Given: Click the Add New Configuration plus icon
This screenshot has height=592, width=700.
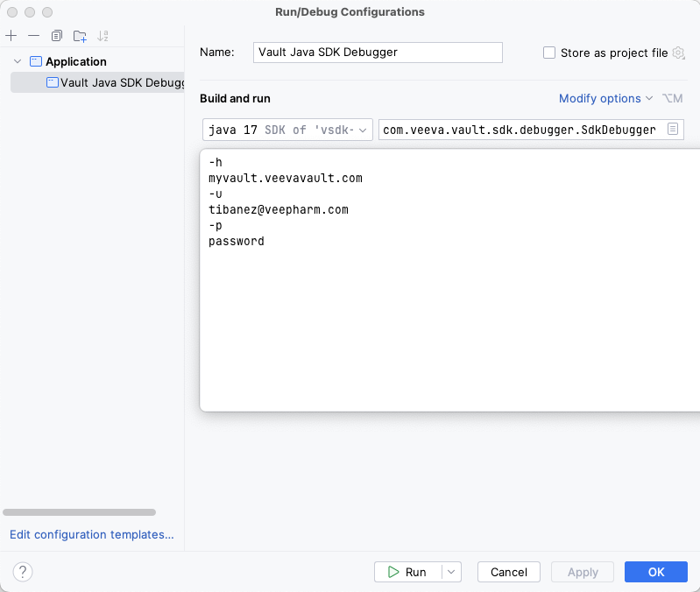Looking at the screenshot, I should coord(11,36).
